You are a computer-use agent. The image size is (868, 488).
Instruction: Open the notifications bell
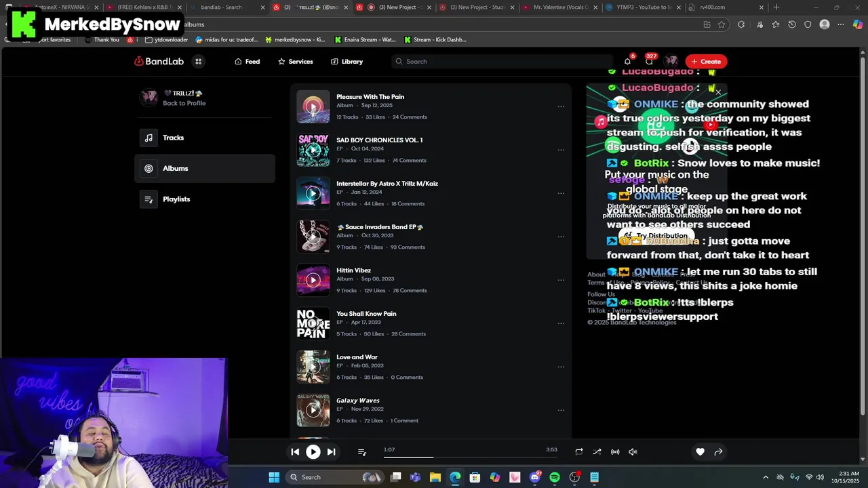[627, 62]
